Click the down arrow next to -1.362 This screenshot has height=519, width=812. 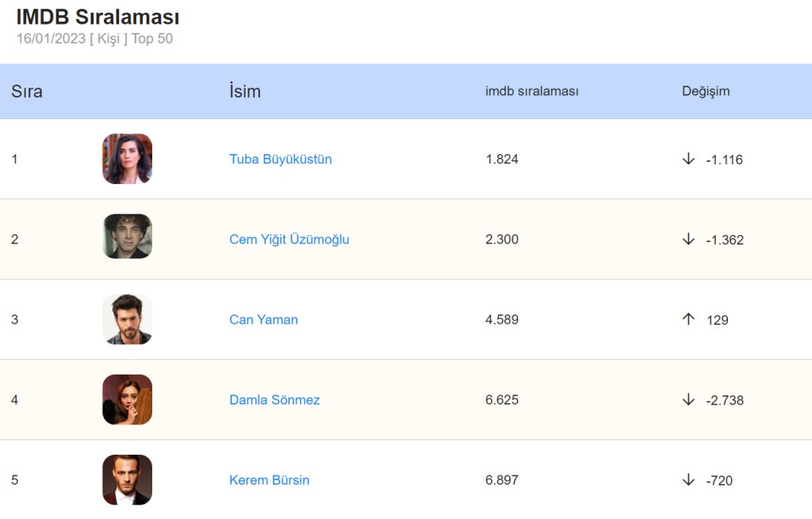[688, 239]
